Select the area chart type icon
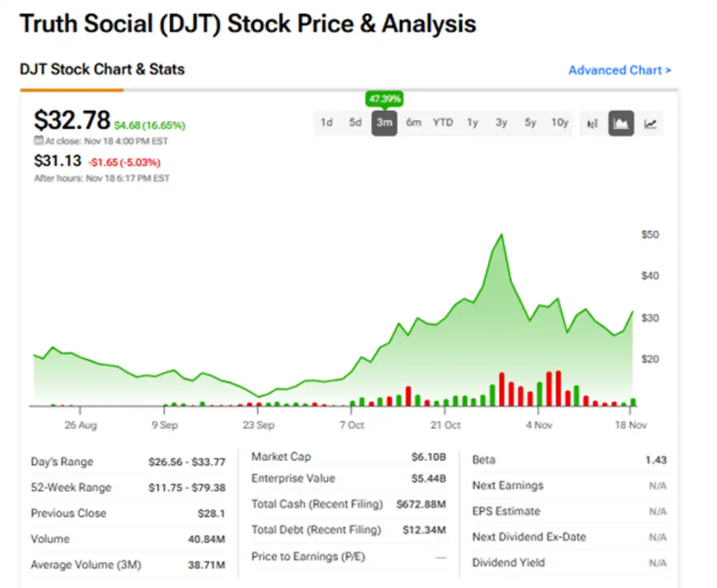The image size is (717, 588). (x=621, y=123)
